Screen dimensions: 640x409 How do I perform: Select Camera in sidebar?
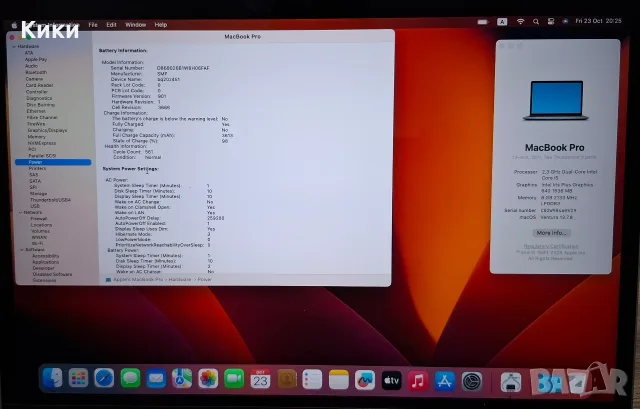[34, 79]
